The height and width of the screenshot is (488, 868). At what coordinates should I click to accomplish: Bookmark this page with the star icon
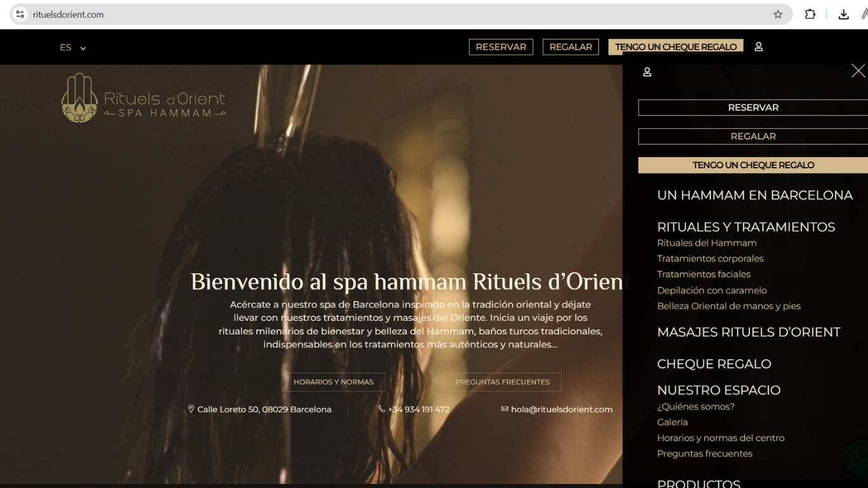point(778,14)
